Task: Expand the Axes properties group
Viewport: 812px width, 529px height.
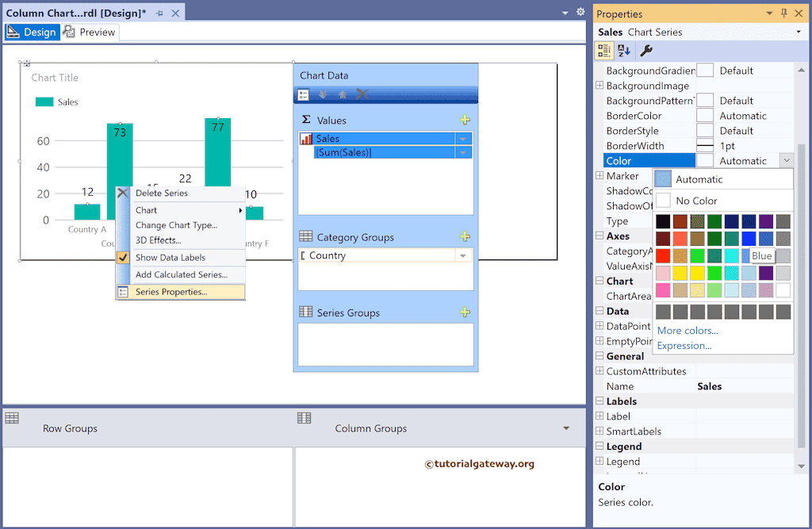Action: pos(600,236)
